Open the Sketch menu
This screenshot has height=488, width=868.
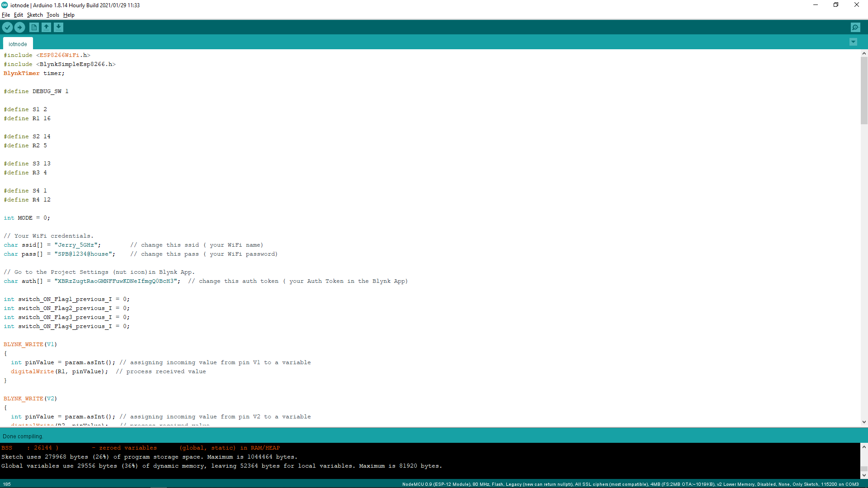pos(35,15)
